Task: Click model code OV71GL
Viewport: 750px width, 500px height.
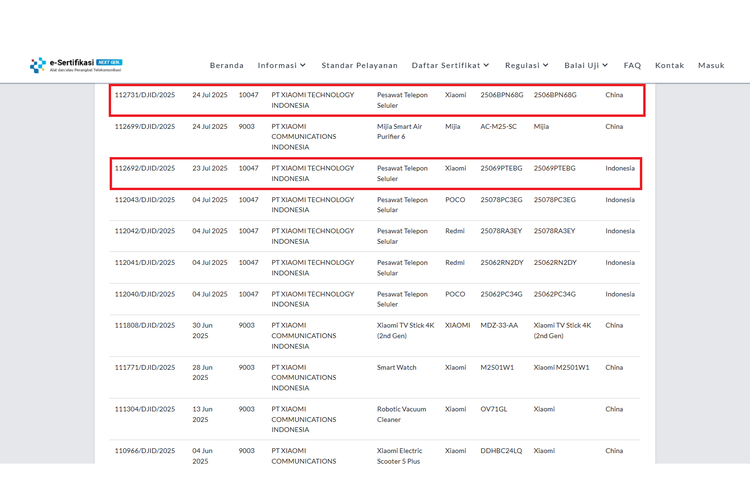Action: [x=494, y=409]
